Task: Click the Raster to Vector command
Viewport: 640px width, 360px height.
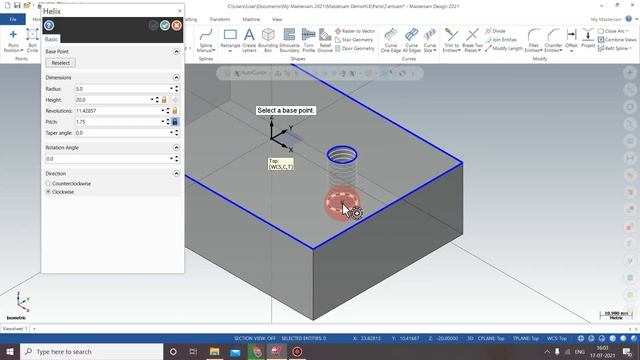Action: pyautogui.click(x=355, y=31)
